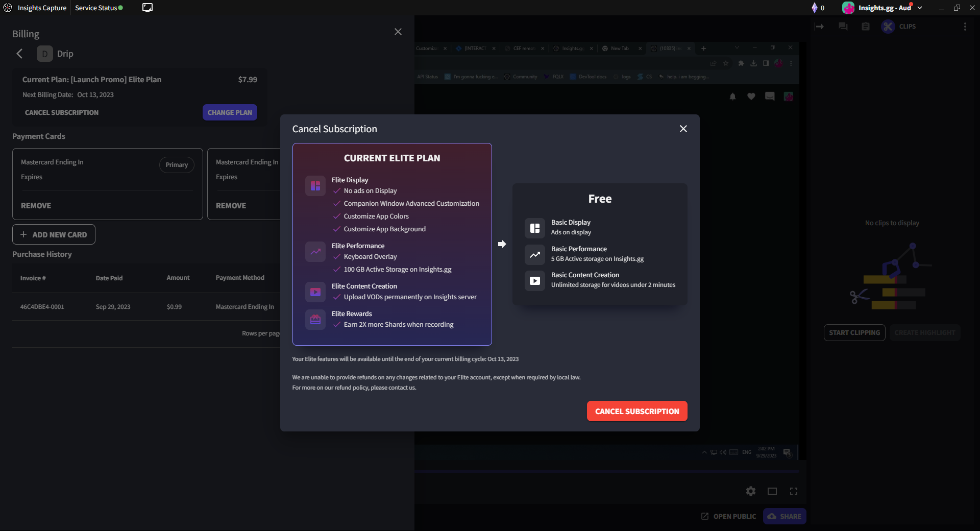Open the DevTool docs bookmark
This screenshot has height=531, width=980.
589,77
